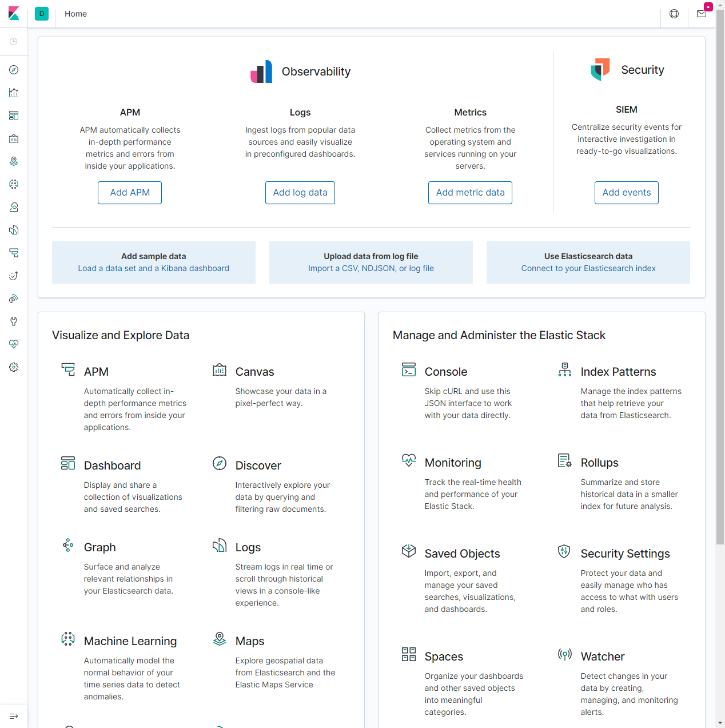Open SIEM icon in sidebar
This screenshot has width=725, height=728.
tap(14, 299)
